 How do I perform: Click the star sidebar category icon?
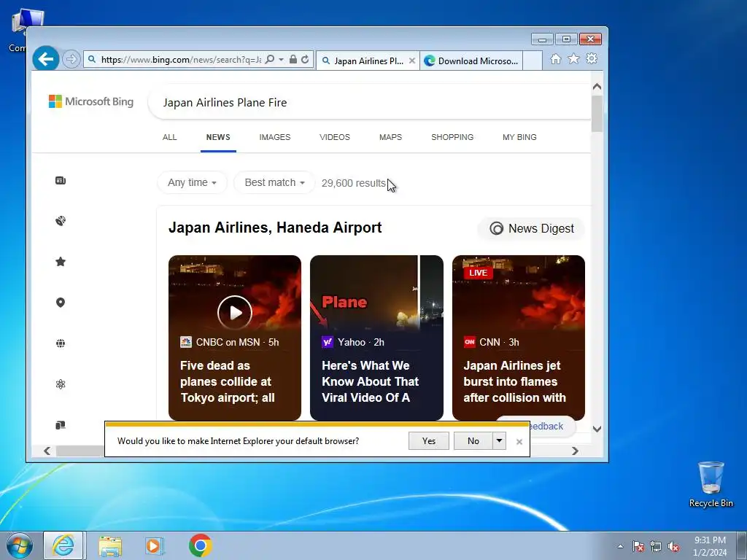[x=61, y=262]
